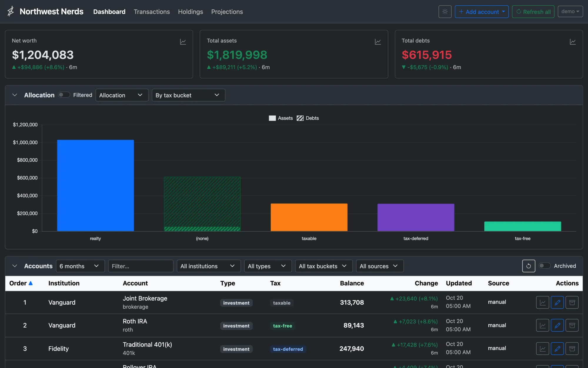This screenshot has width=588, height=368.
Task: Toggle the Filtered allocation switch
Action: coord(64,95)
